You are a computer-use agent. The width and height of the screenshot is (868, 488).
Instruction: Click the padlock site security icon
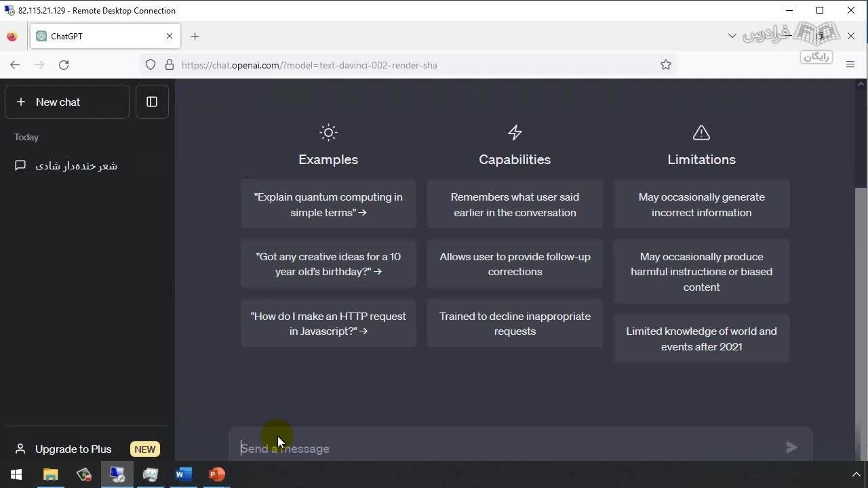coord(170,65)
